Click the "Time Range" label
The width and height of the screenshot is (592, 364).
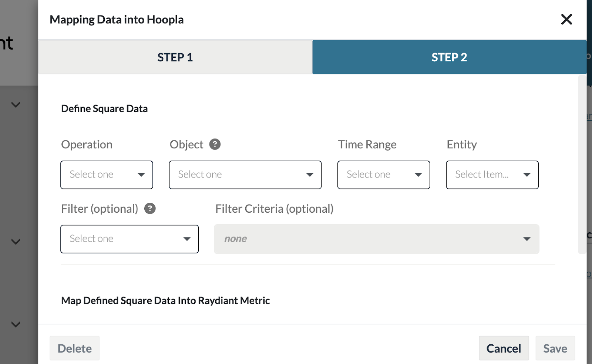pyautogui.click(x=367, y=144)
